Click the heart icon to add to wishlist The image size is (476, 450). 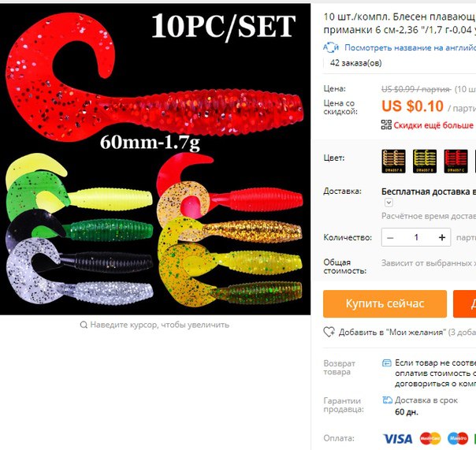[x=329, y=332]
